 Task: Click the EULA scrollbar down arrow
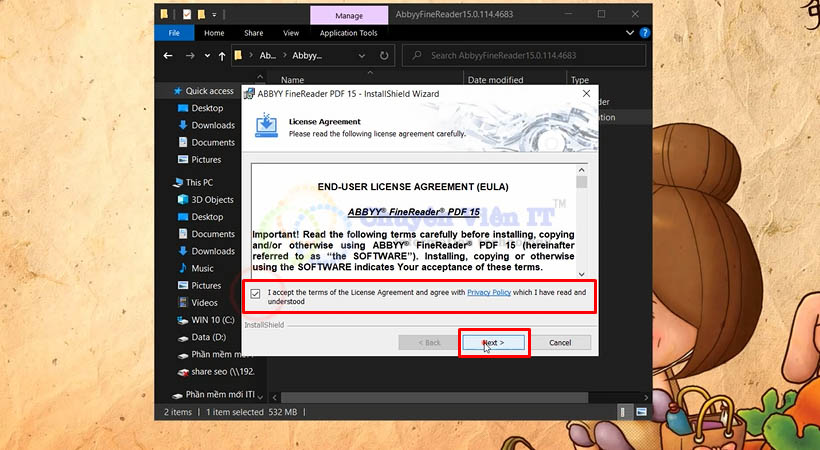[x=582, y=273]
